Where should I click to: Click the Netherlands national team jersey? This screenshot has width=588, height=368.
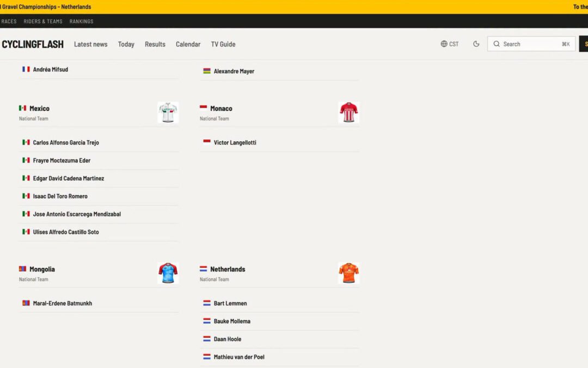(x=349, y=273)
